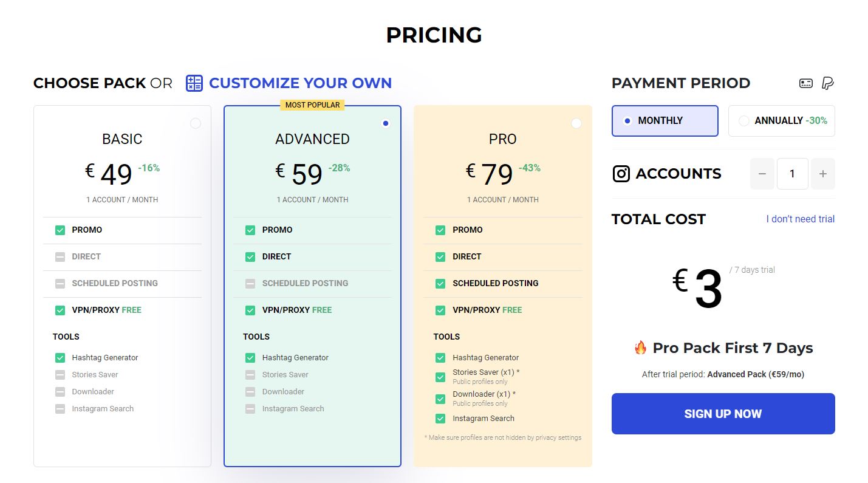Click the I don't need trial link
This screenshot has height=483, width=868.
pyautogui.click(x=800, y=219)
